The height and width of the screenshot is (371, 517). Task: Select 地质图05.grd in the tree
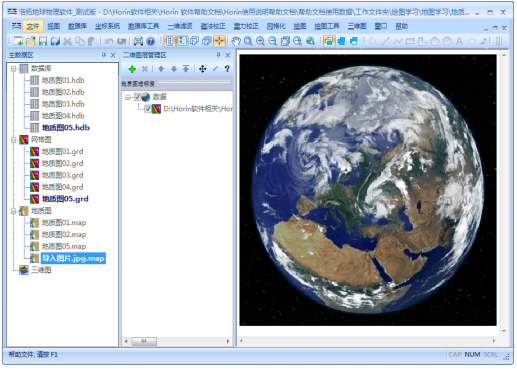(65, 199)
